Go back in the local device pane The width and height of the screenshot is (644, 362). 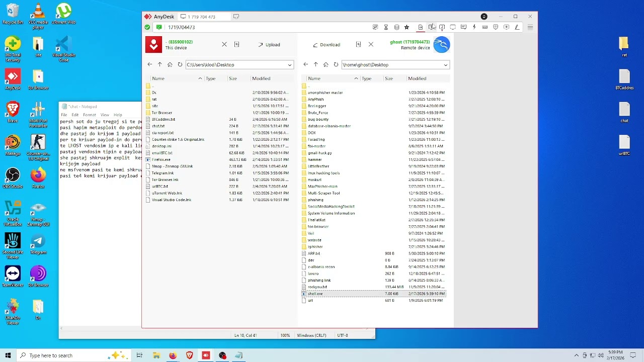[x=149, y=64]
